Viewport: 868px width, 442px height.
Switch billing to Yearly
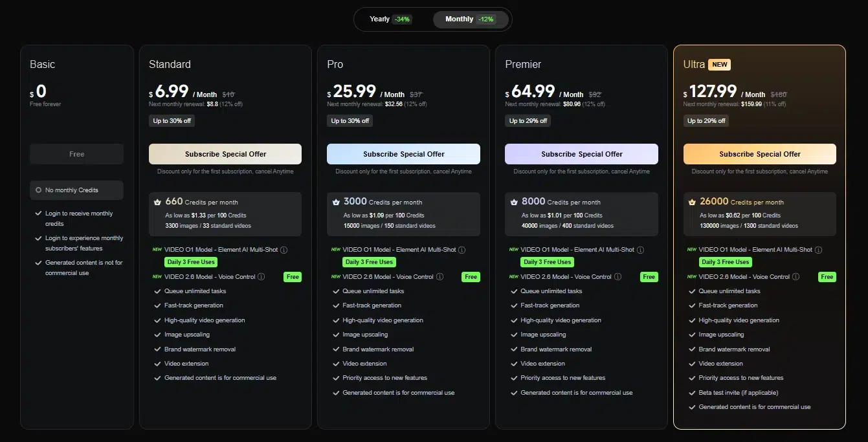pos(390,19)
